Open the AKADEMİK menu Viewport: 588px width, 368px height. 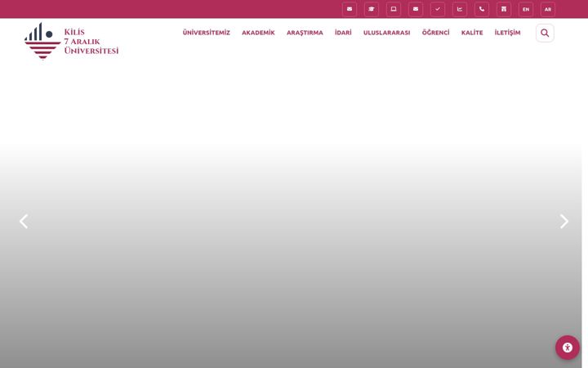(258, 33)
